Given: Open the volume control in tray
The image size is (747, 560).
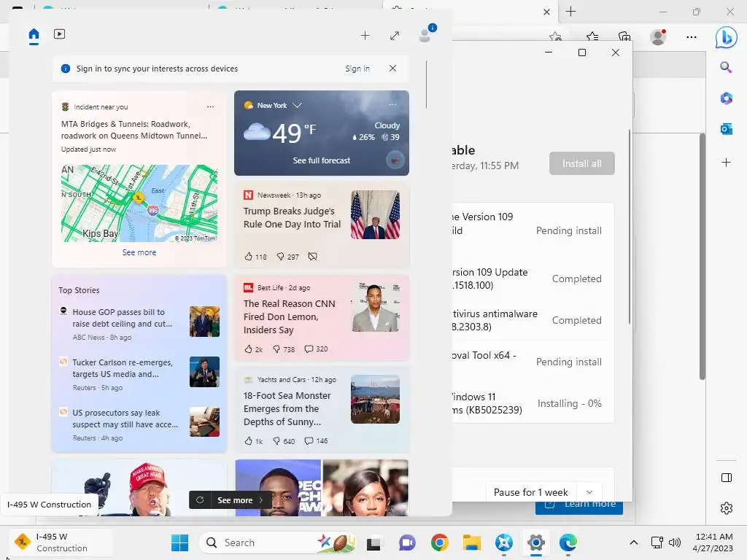Looking at the screenshot, I should [675, 542].
